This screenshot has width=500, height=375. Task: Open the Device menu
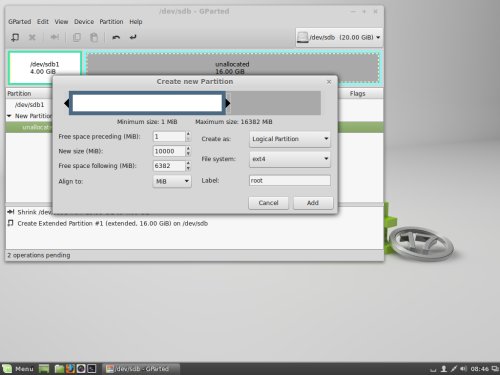(84, 22)
